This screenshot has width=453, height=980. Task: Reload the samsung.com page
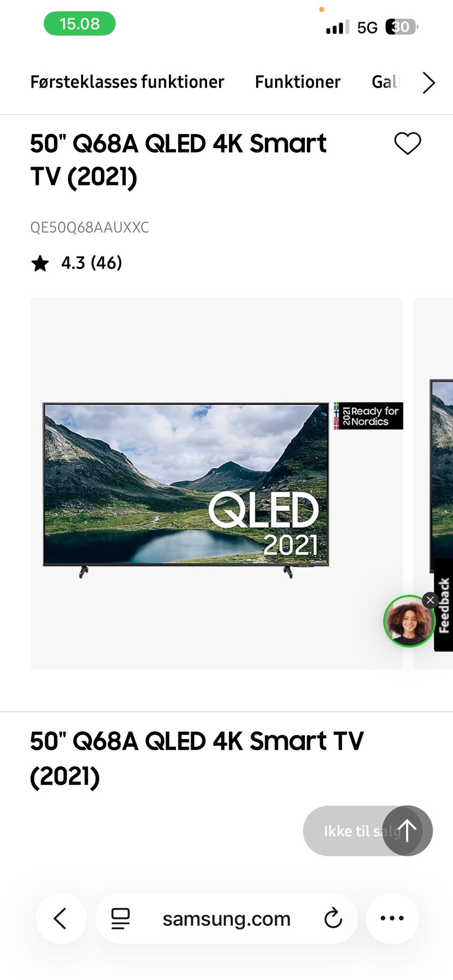(x=333, y=918)
